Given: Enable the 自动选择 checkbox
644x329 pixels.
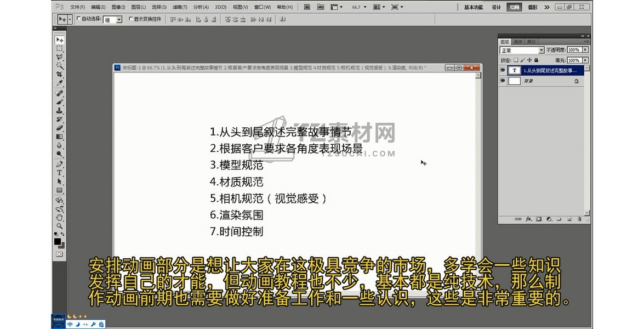Looking at the screenshot, I should click(79, 19).
